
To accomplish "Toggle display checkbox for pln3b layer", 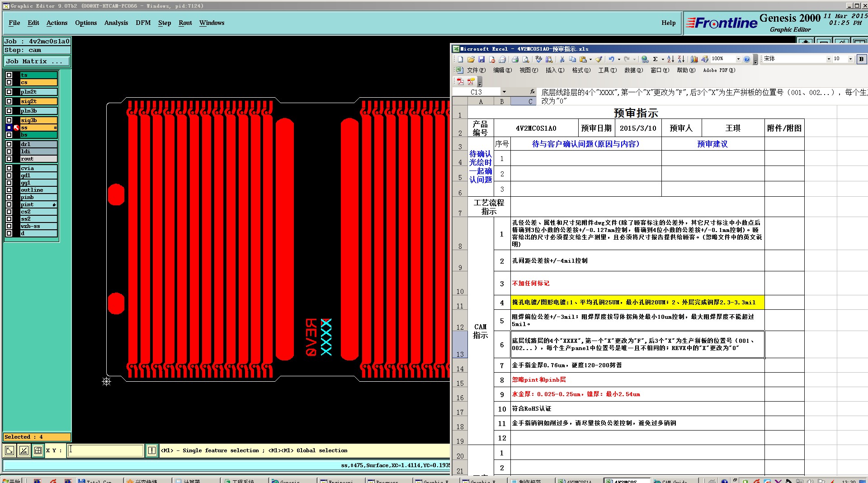I will click(x=9, y=111).
